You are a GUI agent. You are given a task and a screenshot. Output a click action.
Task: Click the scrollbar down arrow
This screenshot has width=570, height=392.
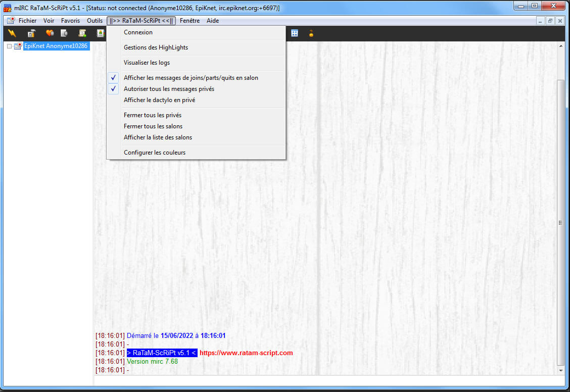click(x=561, y=371)
